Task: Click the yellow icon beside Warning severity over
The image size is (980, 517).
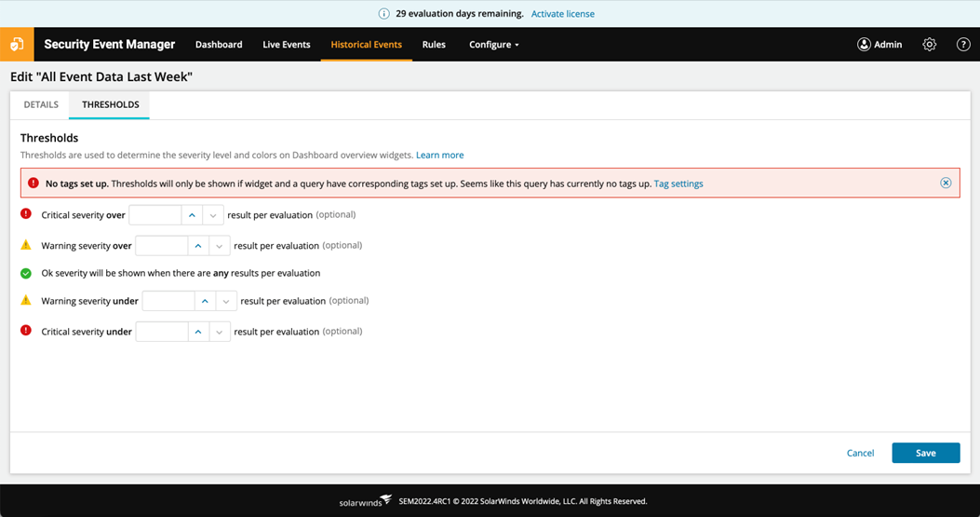Action: 26,245
